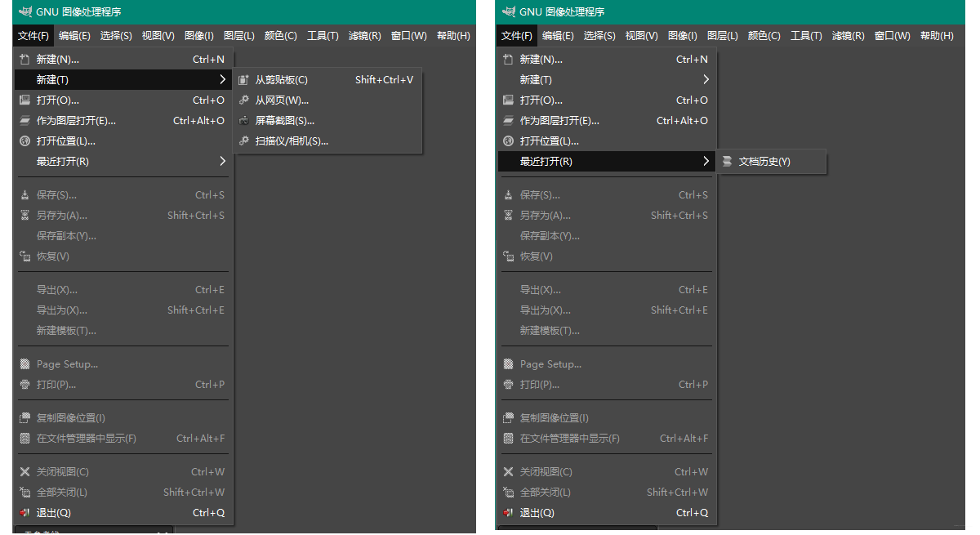Open 颜色(C) menu in right window
980x535 pixels.
point(764,35)
